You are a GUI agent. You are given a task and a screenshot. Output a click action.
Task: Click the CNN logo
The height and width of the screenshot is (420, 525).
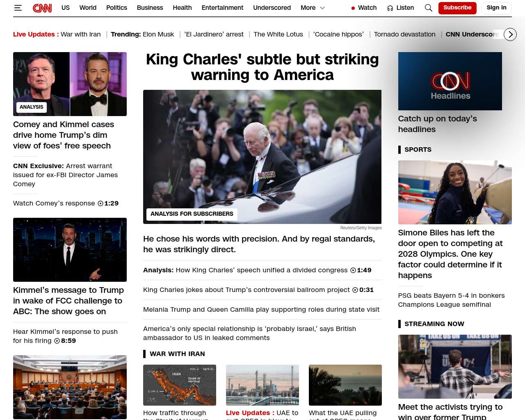(x=42, y=8)
